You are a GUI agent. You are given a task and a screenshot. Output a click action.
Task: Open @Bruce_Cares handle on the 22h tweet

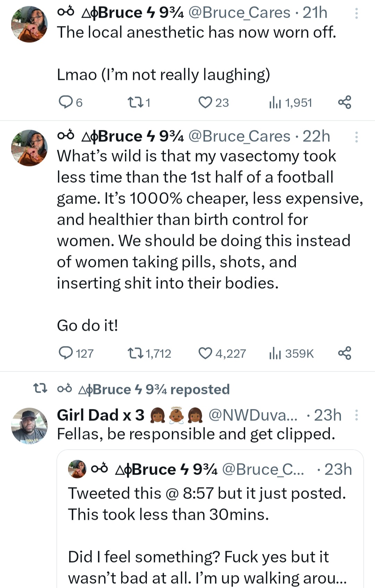coord(239,136)
